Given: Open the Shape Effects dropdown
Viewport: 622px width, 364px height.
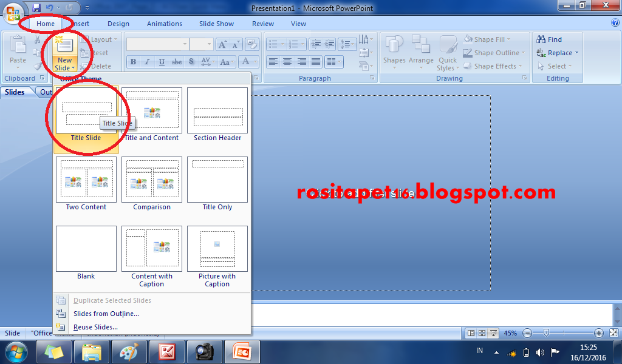Looking at the screenshot, I should point(493,66).
